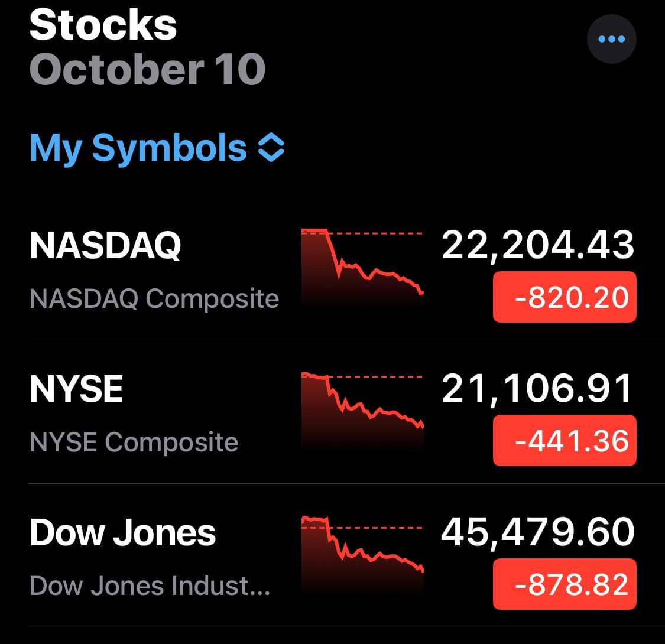Select the NASDAQ Composite subtitle
Image resolution: width=665 pixels, height=644 pixels.
(x=154, y=298)
